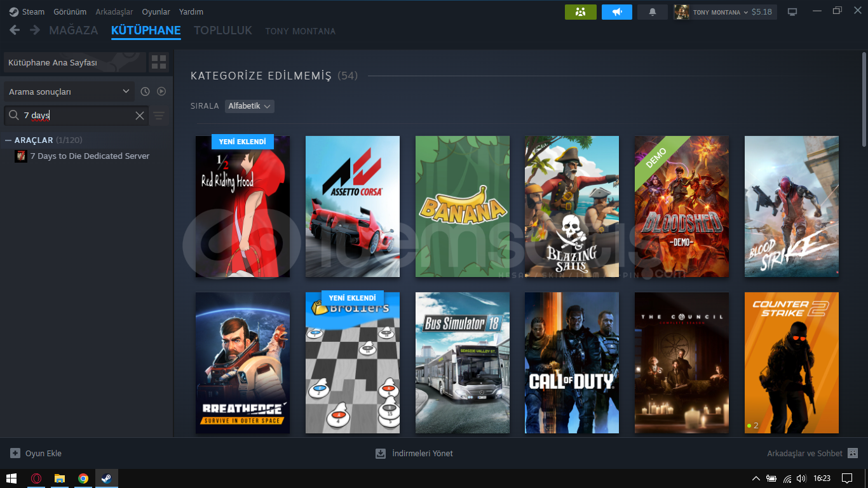Viewport: 868px width, 488px height.
Task: Open the Oyunlar menu
Action: (156, 11)
